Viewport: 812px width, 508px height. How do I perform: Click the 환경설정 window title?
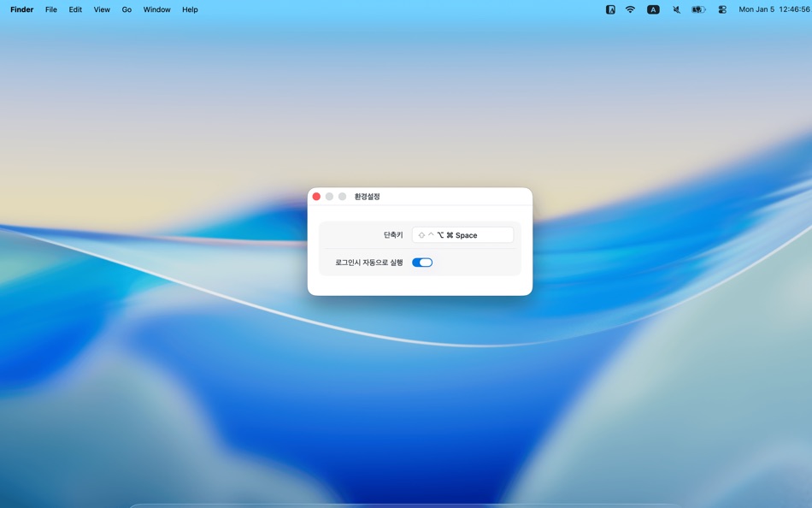[368, 197]
